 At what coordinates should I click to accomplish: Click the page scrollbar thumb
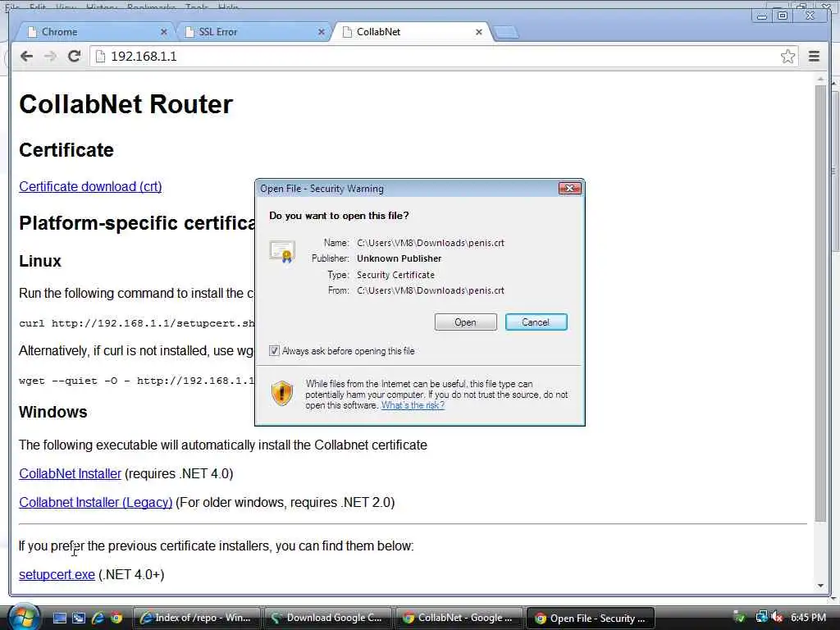[x=820, y=303]
